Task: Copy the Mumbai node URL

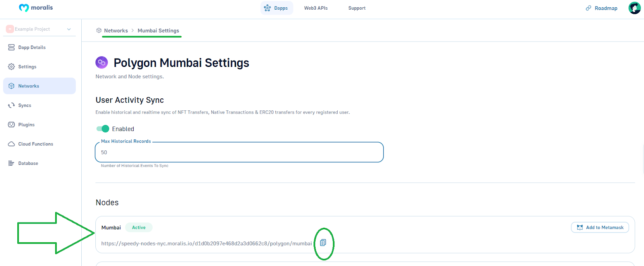Action: 323,243
